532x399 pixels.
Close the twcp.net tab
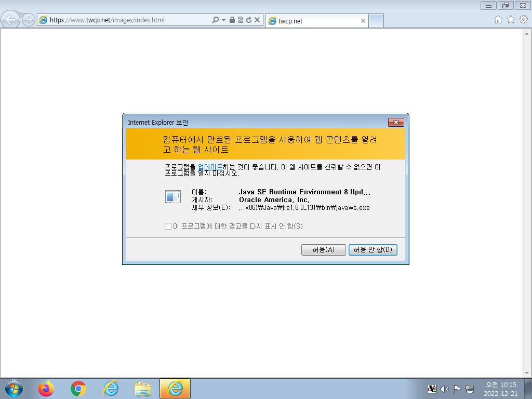[x=363, y=21]
